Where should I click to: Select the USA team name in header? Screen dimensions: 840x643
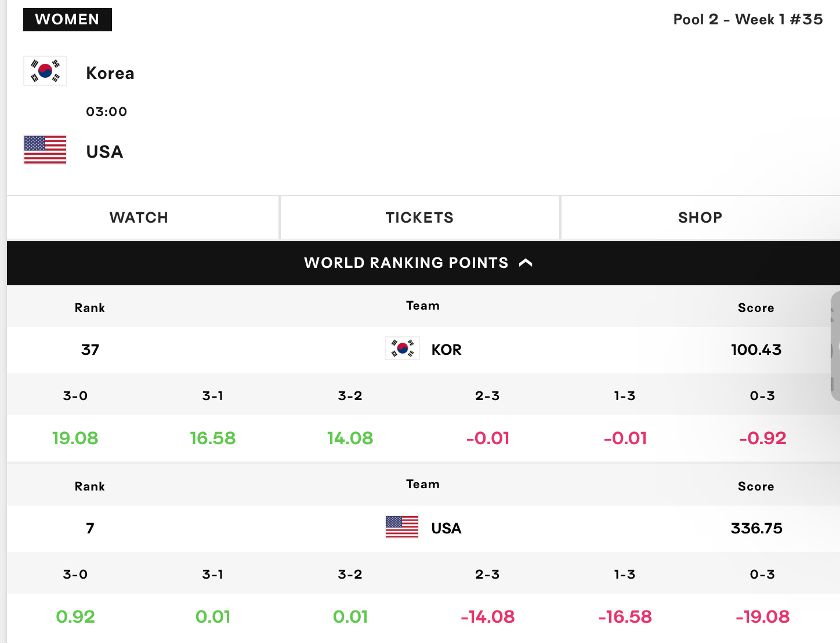pos(104,152)
